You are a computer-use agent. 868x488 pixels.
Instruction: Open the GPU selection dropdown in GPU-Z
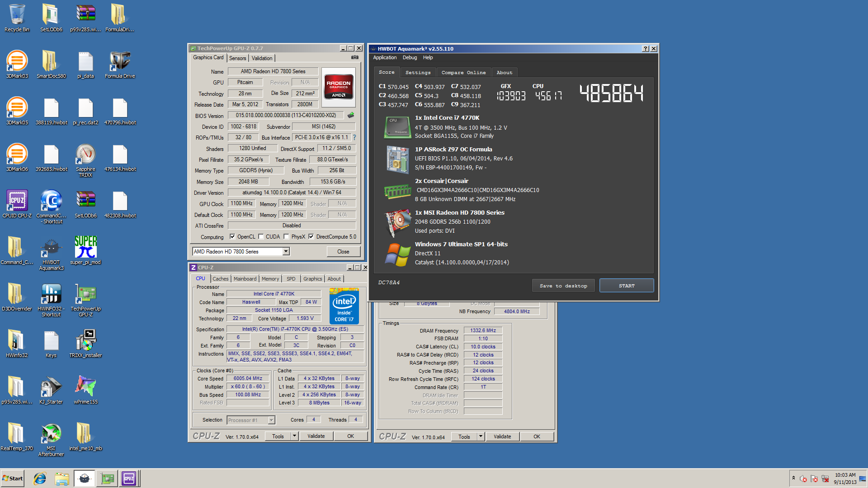286,252
